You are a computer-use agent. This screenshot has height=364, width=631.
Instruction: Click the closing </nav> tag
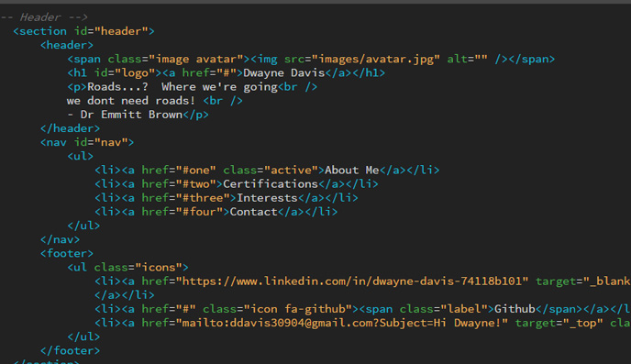(60, 239)
